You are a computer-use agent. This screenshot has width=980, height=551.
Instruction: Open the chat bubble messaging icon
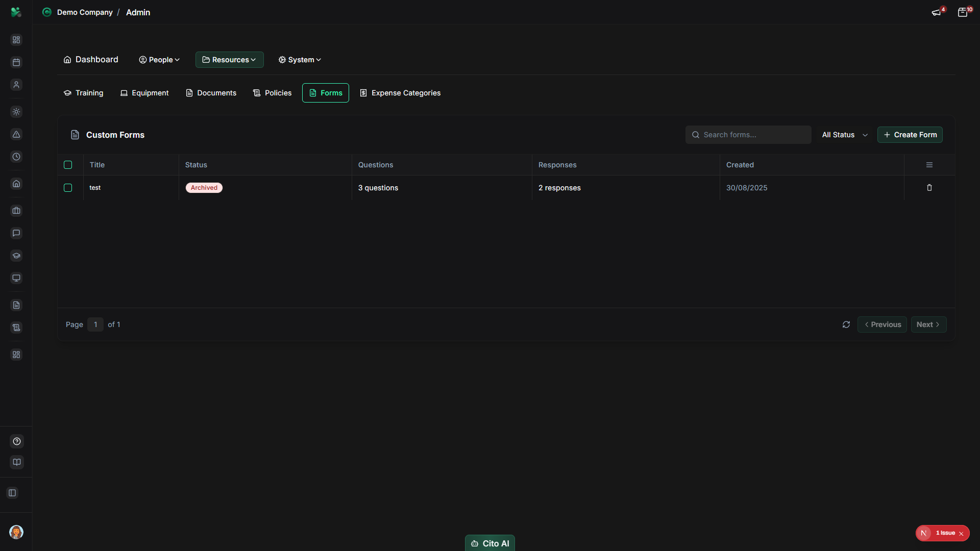16,233
